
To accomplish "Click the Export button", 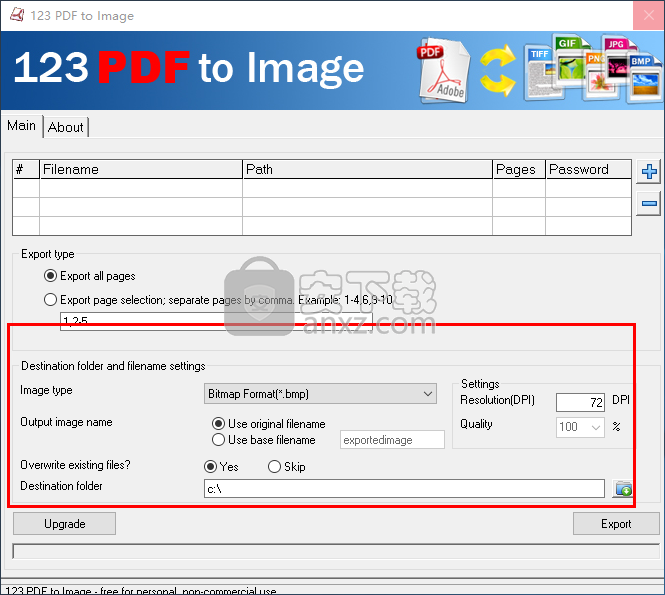I will pyautogui.click(x=616, y=524).
